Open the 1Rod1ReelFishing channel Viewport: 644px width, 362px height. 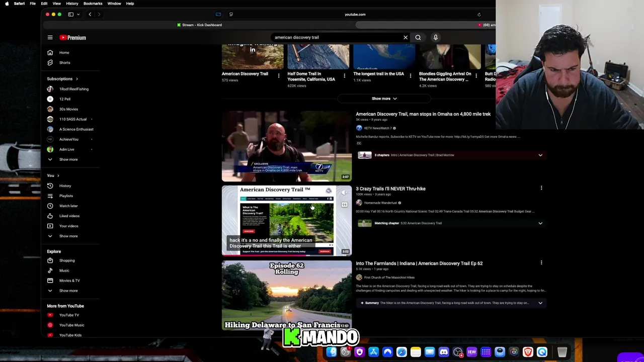click(74, 89)
